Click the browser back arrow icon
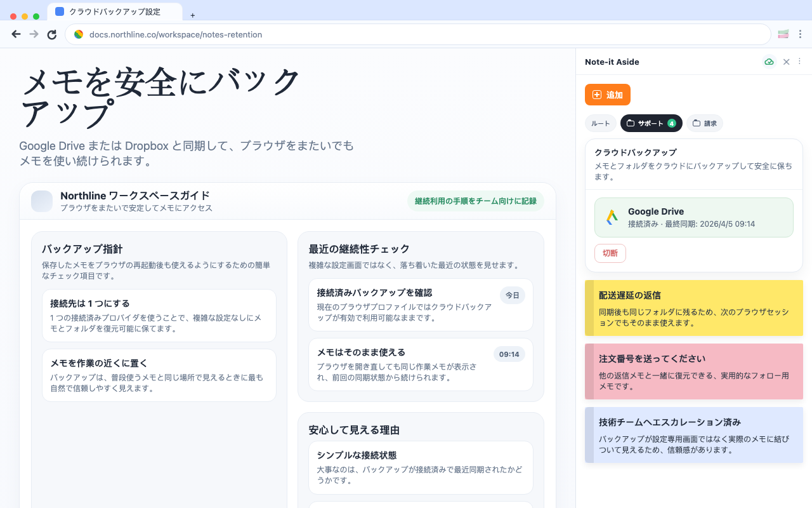 pos(16,34)
